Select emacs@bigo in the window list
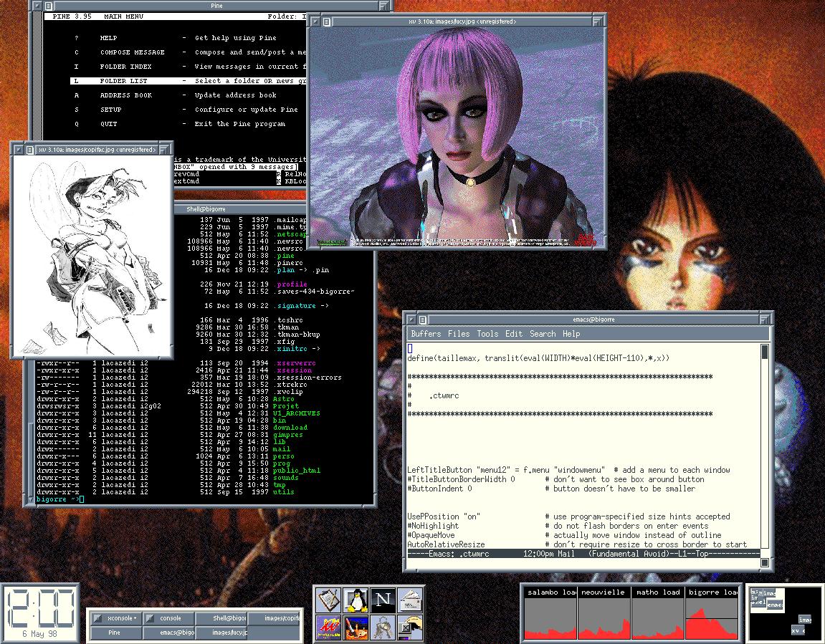This screenshot has height=644, width=825. pos(168,633)
